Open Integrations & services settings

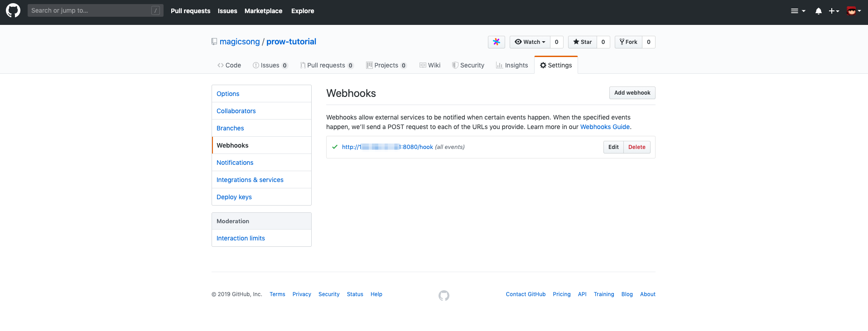click(261, 180)
